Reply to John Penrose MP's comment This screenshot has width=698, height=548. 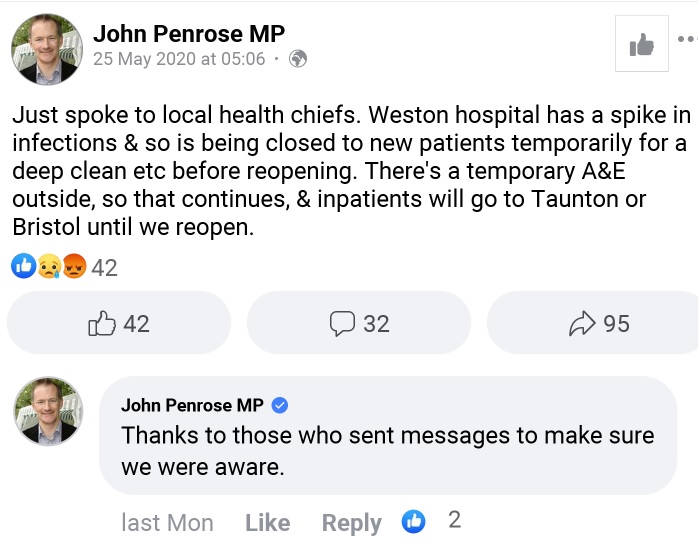point(351,522)
